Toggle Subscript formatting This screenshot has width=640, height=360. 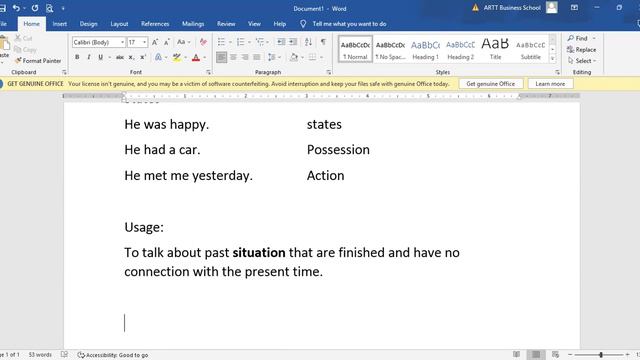pos(131,57)
